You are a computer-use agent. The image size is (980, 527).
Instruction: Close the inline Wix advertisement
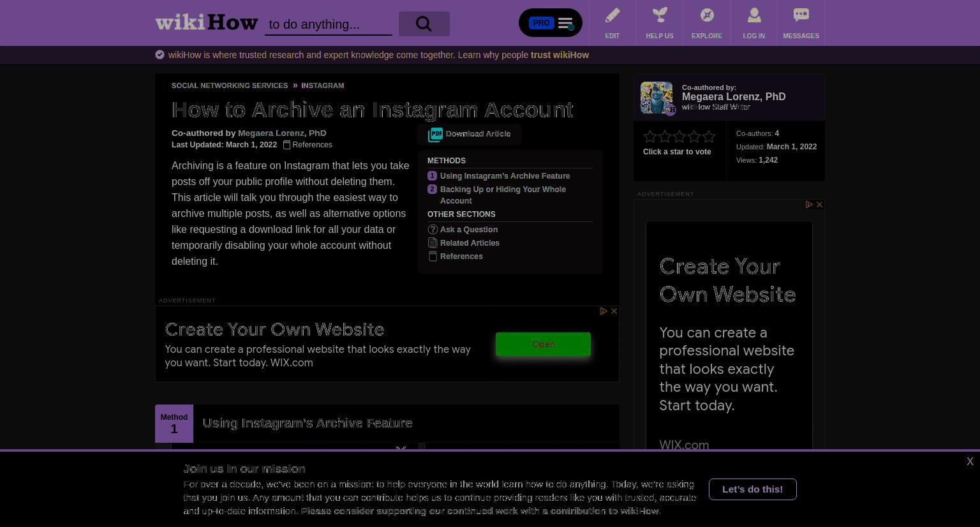coord(614,311)
